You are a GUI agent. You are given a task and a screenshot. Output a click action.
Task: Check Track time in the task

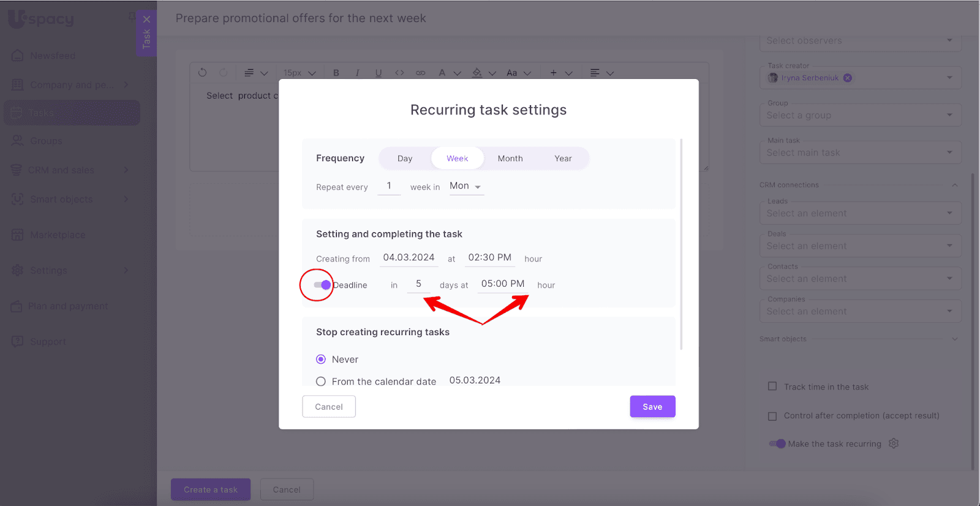(x=772, y=387)
